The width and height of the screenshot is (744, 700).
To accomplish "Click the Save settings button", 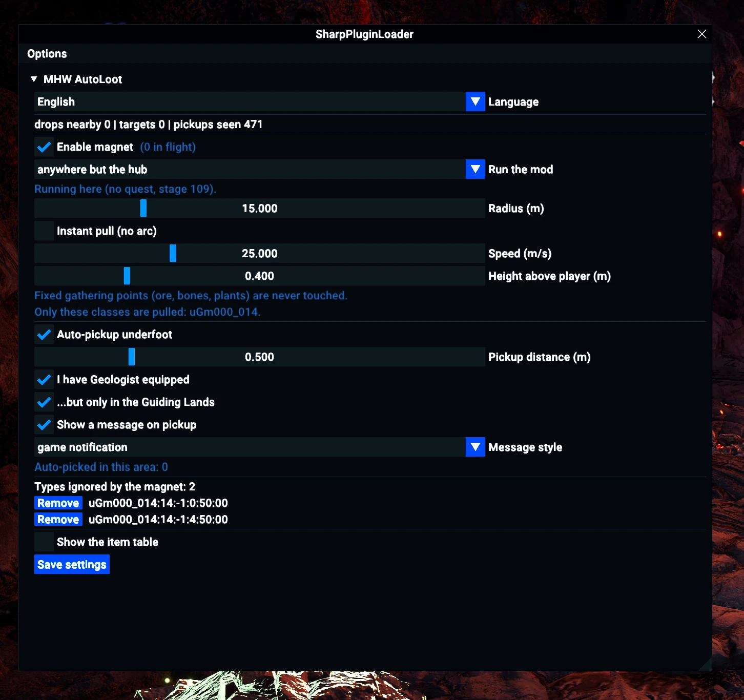I will coord(72,565).
